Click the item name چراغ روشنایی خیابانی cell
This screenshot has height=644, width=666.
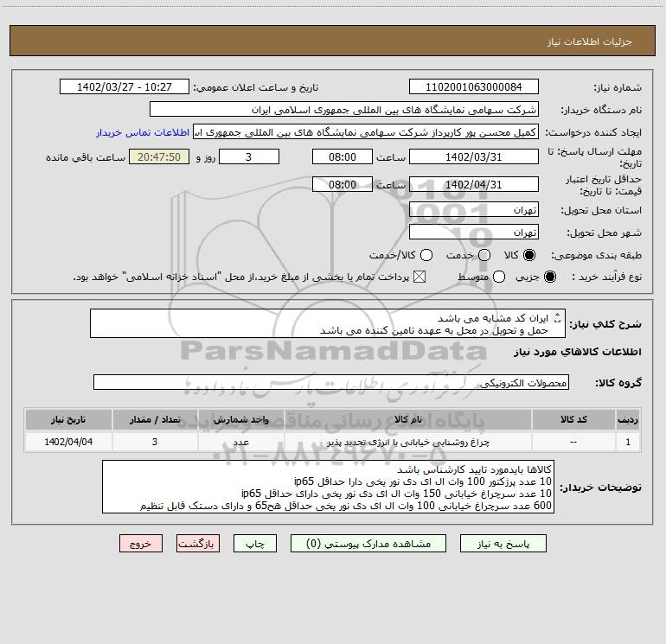(407, 442)
